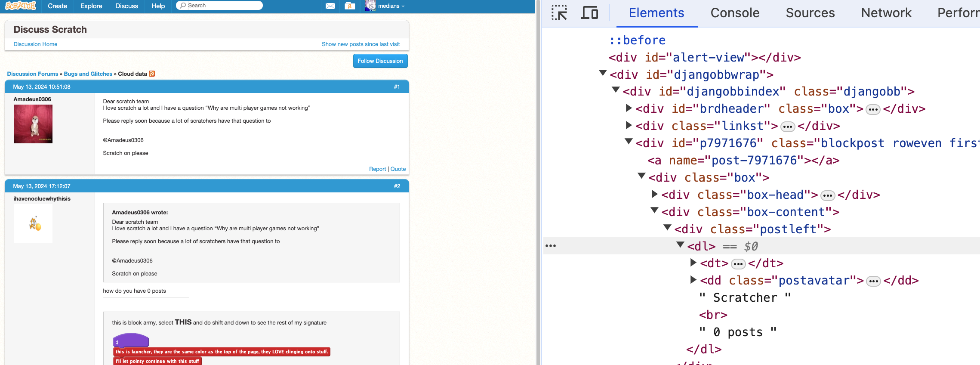This screenshot has width=980, height=365.
Task: Expand the linkst div node
Action: 629,125
